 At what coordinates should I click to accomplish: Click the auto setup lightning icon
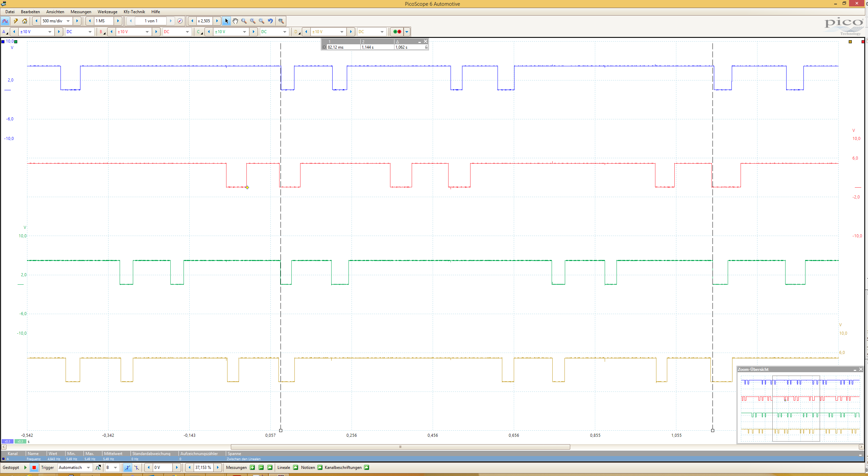(16, 21)
